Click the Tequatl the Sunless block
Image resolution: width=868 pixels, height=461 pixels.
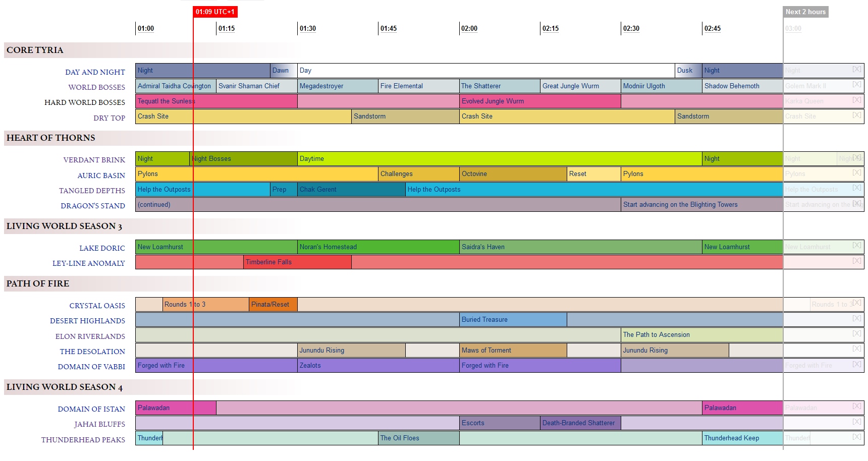click(x=216, y=101)
